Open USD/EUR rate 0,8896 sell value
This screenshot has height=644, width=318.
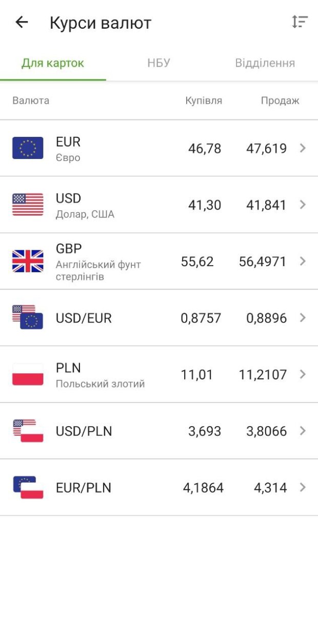click(266, 318)
